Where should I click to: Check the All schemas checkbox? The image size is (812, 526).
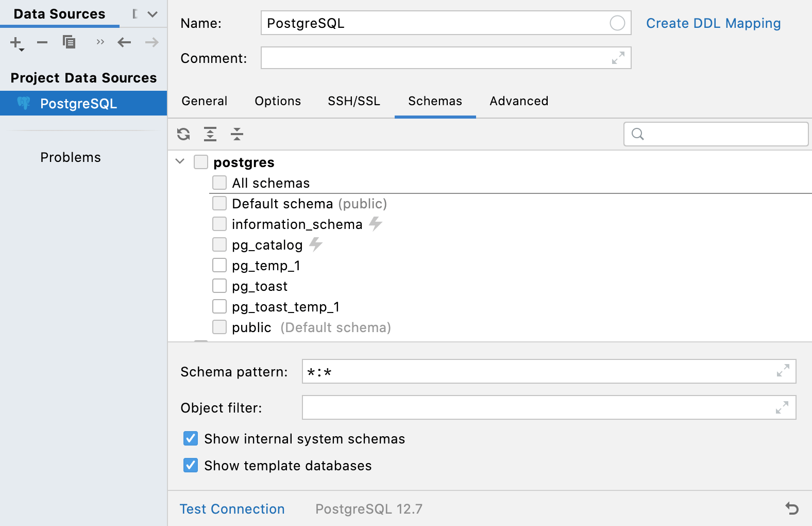click(x=219, y=183)
